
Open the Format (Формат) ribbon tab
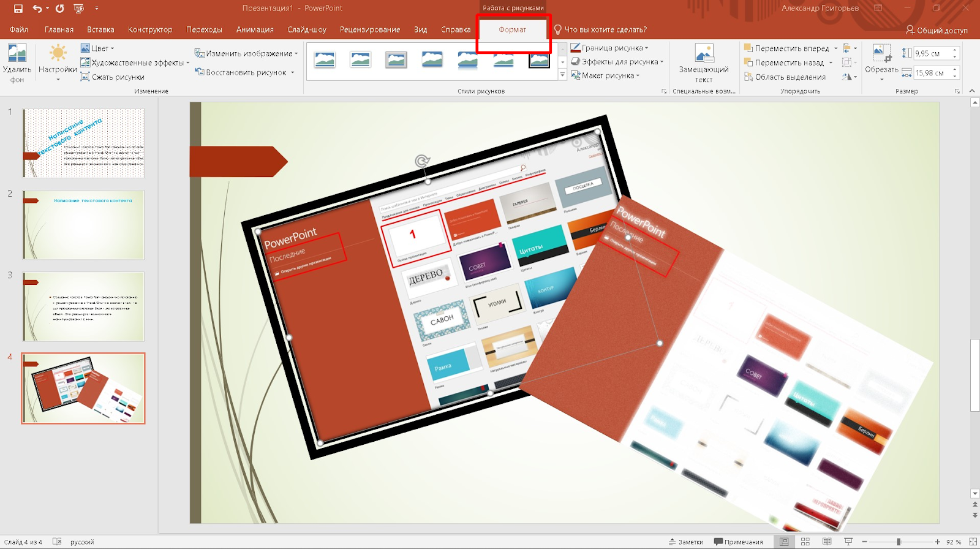pos(512,29)
